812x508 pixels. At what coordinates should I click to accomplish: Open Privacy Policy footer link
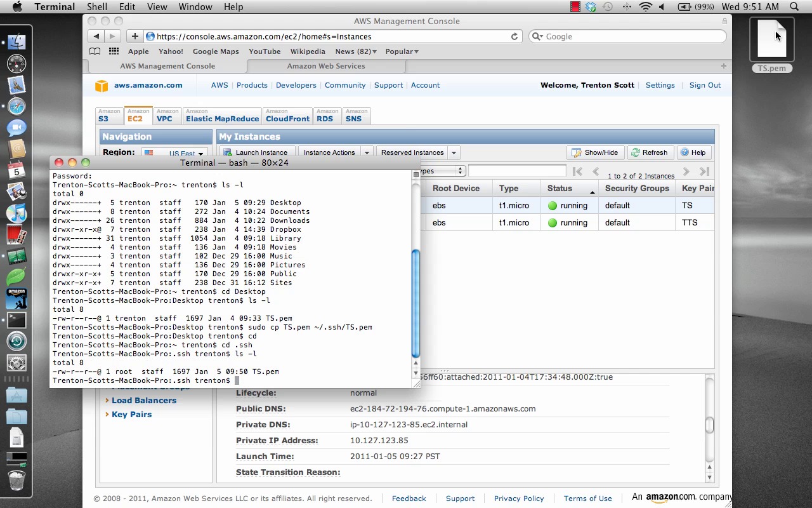519,498
